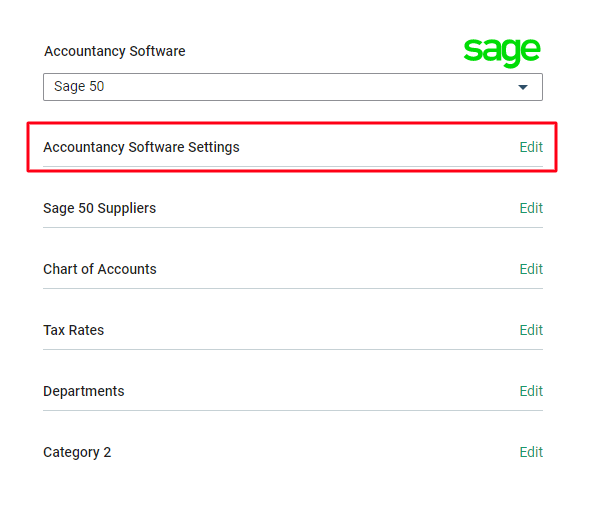Click the divider line under Departments

pos(293,410)
